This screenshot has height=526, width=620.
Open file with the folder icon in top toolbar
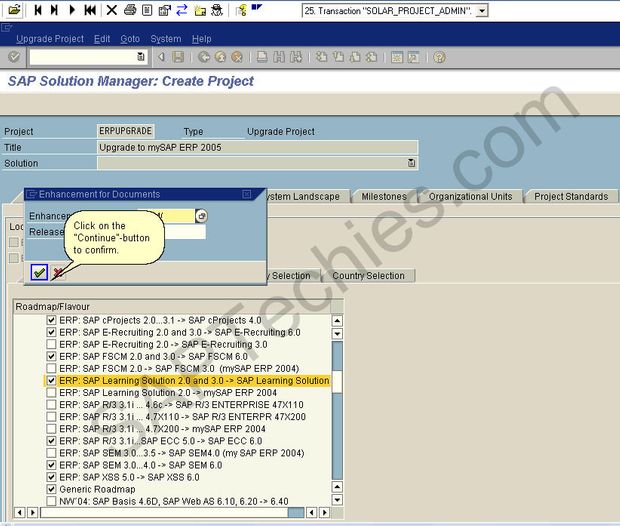14,9
